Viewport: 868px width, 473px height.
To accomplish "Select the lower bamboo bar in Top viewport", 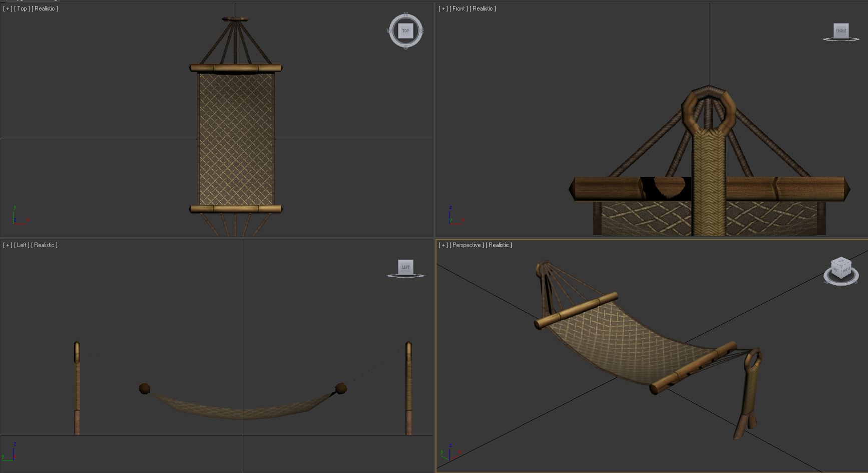I will click(x=236, y=209).
